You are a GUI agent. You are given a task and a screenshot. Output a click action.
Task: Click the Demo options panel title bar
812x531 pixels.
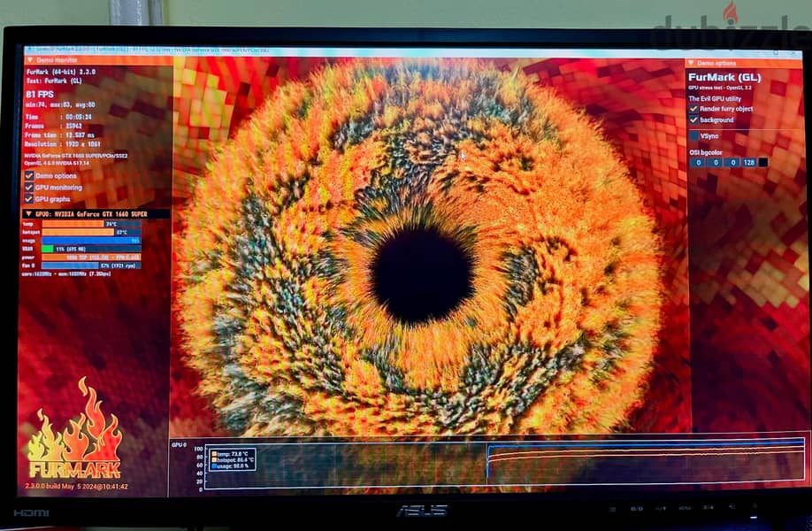point(744,63)
